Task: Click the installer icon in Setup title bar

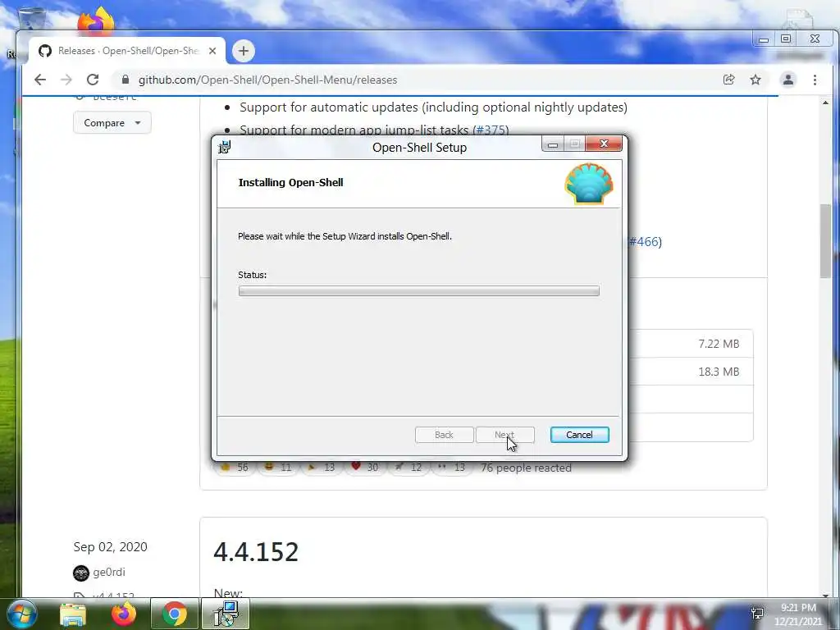Action: 225,146
